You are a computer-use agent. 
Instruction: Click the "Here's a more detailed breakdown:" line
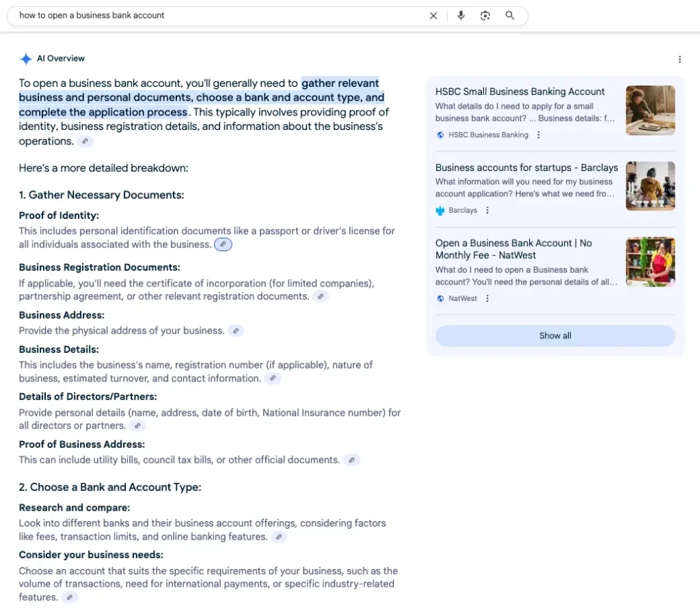point(104,168)
